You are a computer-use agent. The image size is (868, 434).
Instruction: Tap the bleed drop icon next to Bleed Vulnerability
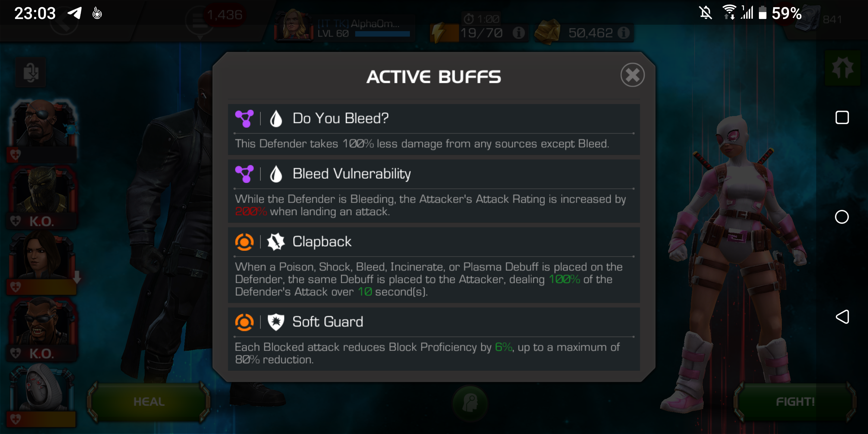[x=276, y=174]
